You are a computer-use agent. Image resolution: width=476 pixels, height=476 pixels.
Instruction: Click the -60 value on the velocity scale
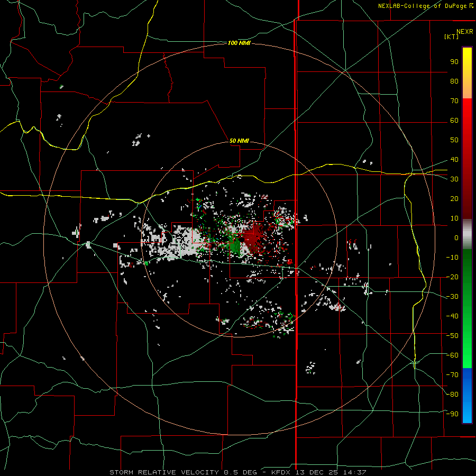click(452, 355)
